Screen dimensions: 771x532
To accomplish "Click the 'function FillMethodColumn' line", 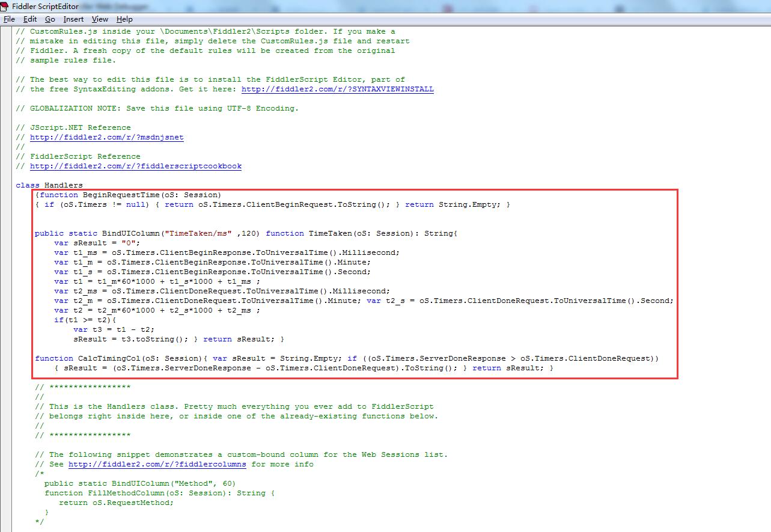I will point(159,493).
